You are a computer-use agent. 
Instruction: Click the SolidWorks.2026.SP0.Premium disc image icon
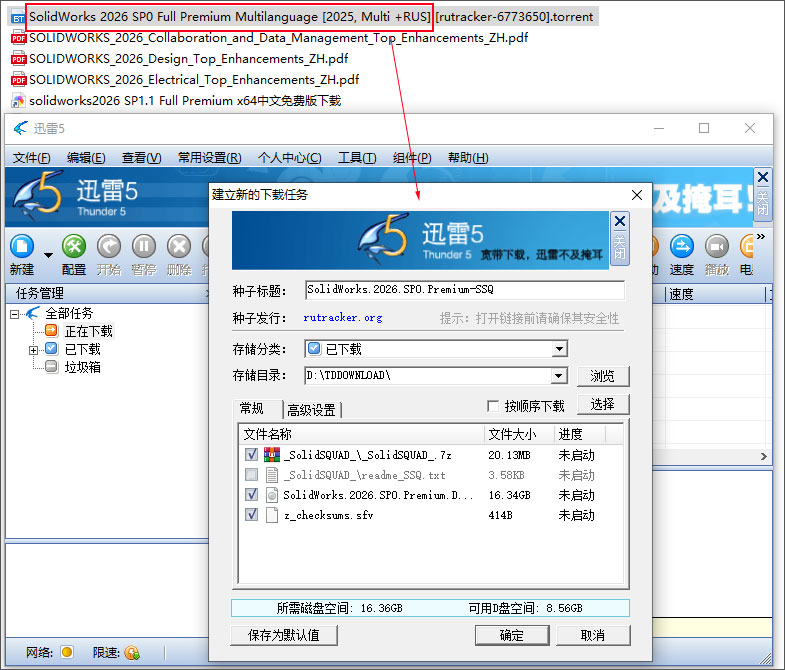[272, 495]
